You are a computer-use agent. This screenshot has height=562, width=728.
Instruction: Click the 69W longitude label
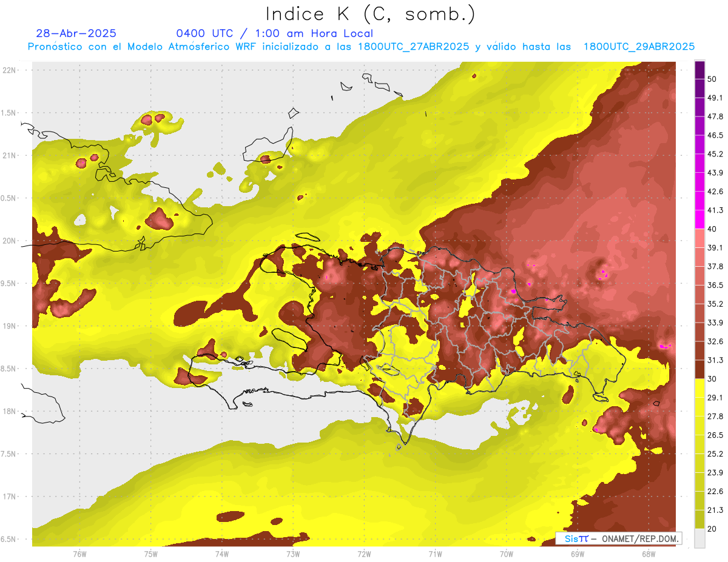click(x=578, y=554)
